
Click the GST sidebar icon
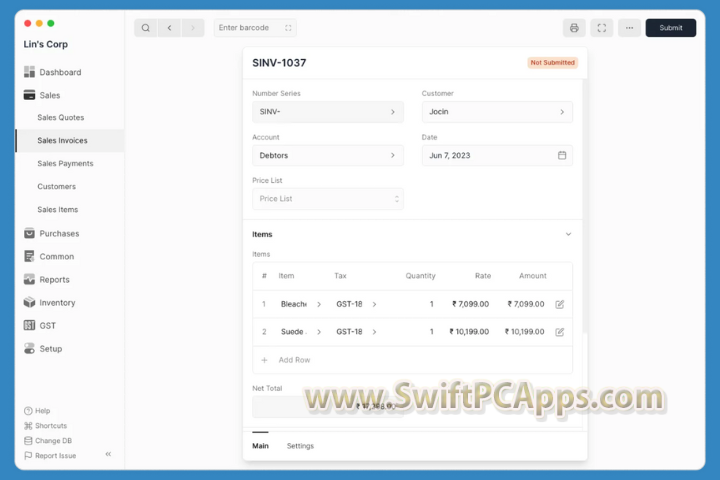tap(29, 325)
